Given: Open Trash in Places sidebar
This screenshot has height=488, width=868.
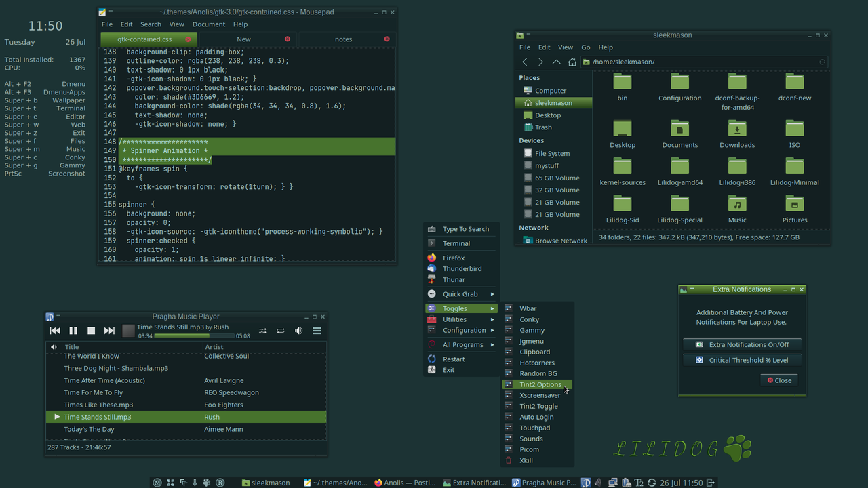Looking at the screenshot, I should [553, 127].
